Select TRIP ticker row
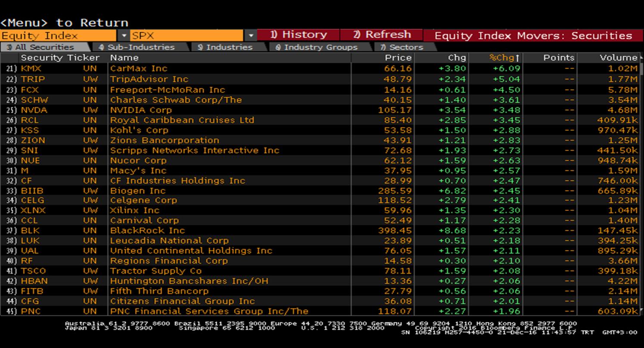 32,79
